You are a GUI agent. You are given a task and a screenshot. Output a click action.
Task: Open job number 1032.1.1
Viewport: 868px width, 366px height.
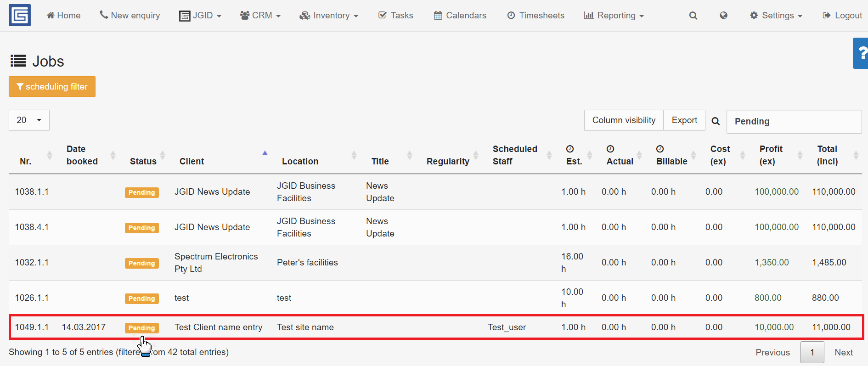tap(32, 263)
